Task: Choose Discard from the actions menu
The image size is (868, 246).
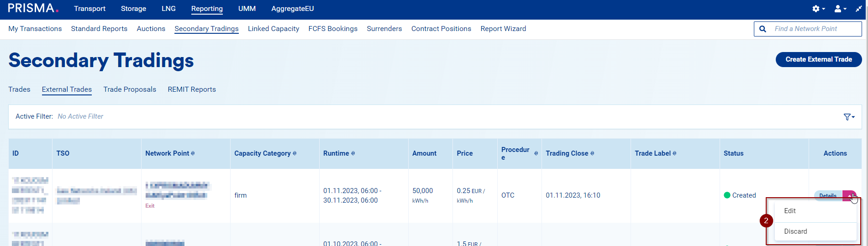Action: (795, 231)
